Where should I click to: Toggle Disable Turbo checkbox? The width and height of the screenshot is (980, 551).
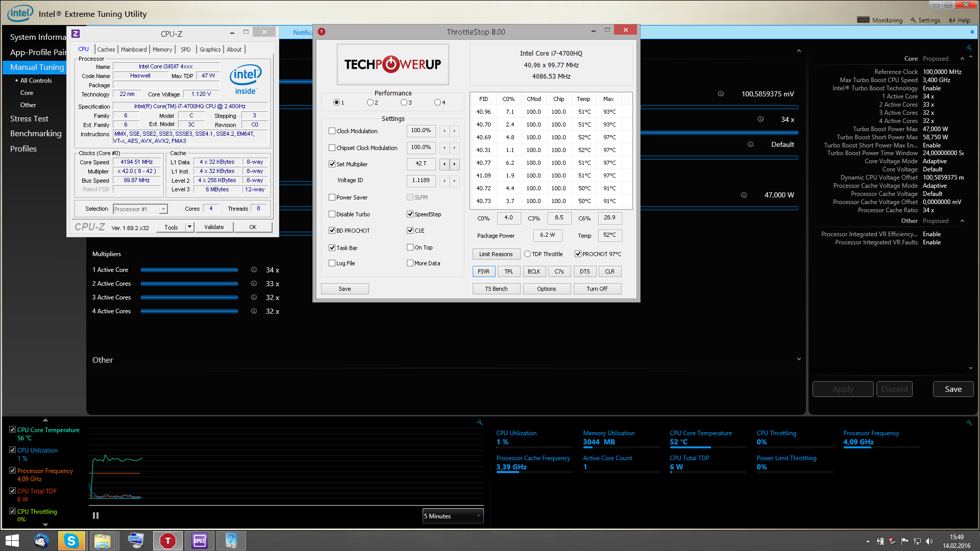pyautogui.click(x=332, y=214)
